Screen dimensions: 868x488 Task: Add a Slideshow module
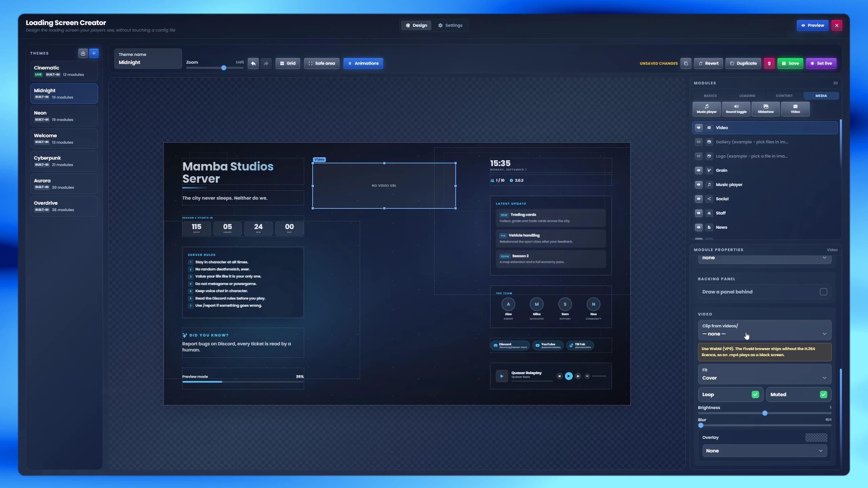pos(766,109)
